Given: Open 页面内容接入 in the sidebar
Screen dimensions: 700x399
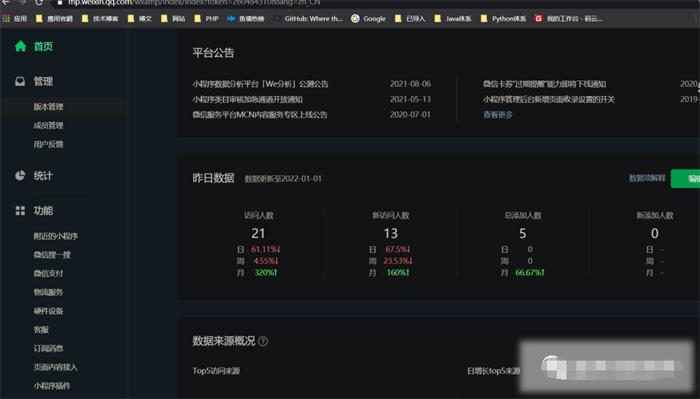Looking at the screenshot, I should 55,367.
